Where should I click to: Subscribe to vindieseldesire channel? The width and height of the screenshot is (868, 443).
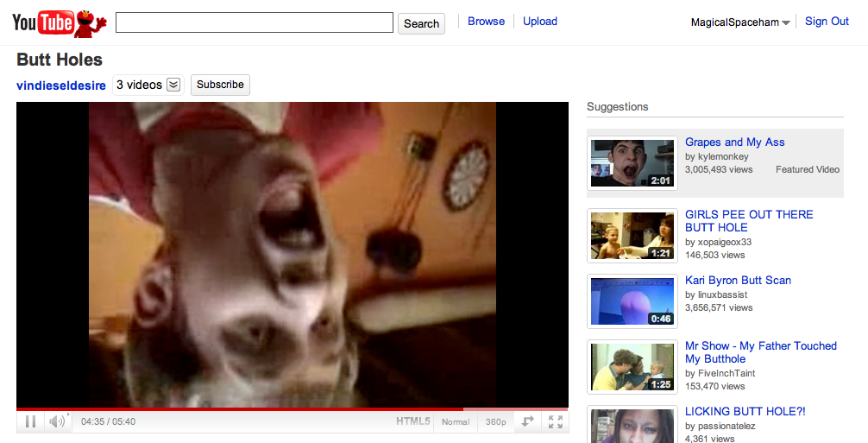tap(220, 85)
